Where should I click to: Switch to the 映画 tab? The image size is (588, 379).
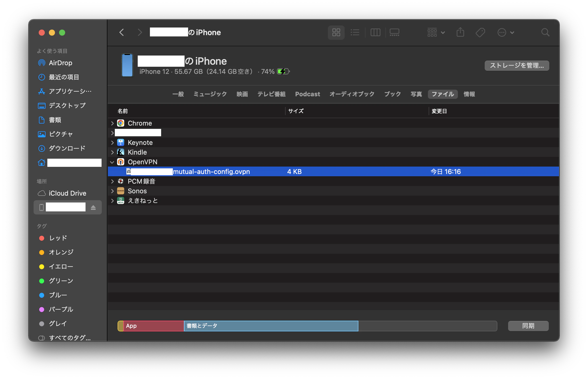coord(242,94)
